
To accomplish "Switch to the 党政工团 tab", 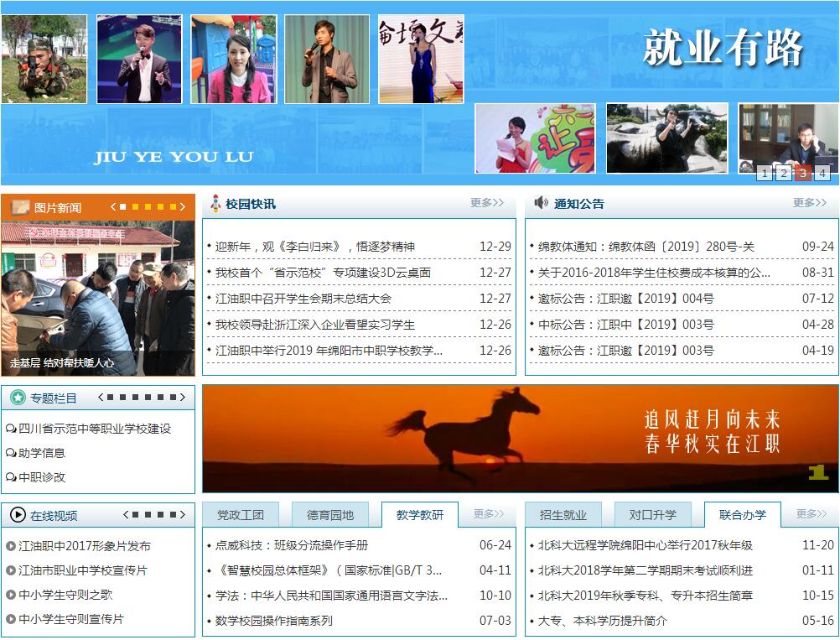I will [241, 515].
